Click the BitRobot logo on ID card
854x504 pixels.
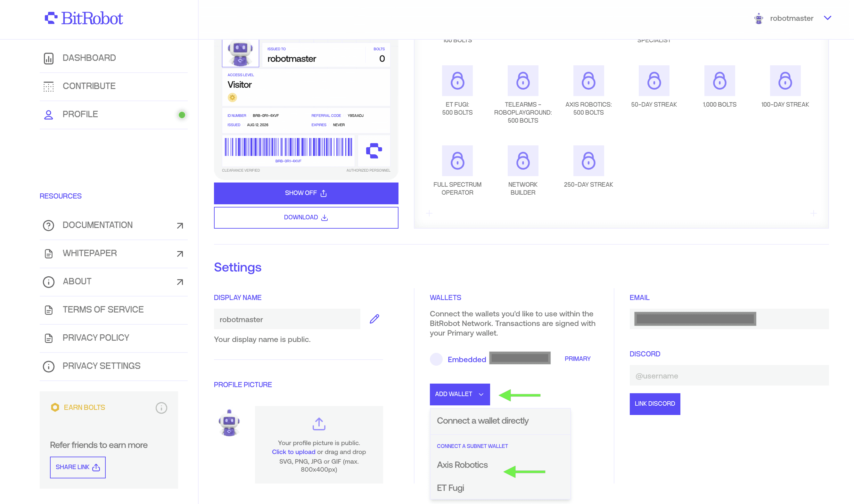[374, 150]
